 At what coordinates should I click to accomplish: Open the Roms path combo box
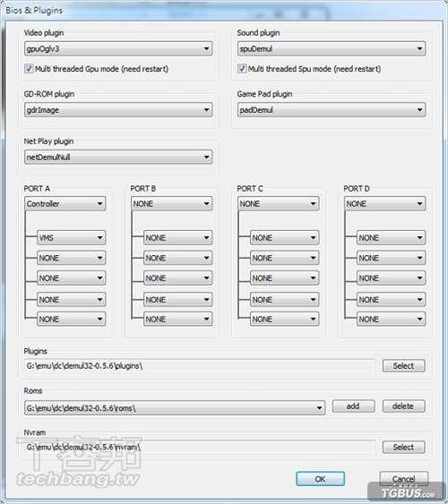point(175,408)
